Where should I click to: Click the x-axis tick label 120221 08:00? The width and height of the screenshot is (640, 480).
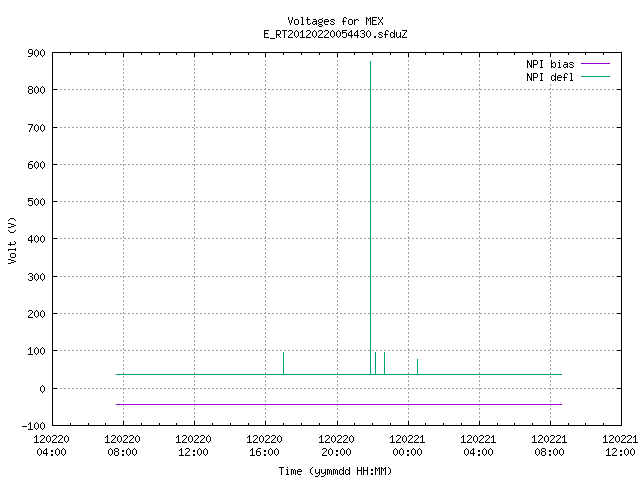point(549,446)
